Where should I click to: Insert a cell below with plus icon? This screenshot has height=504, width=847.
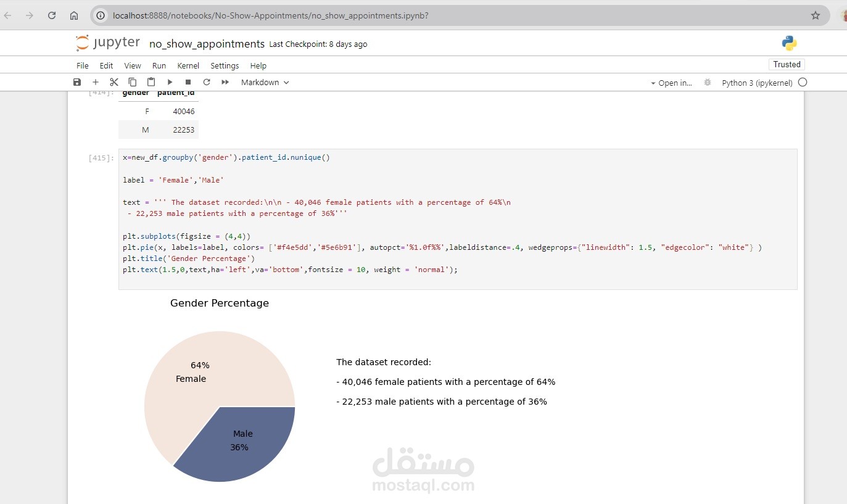[96, 82]
